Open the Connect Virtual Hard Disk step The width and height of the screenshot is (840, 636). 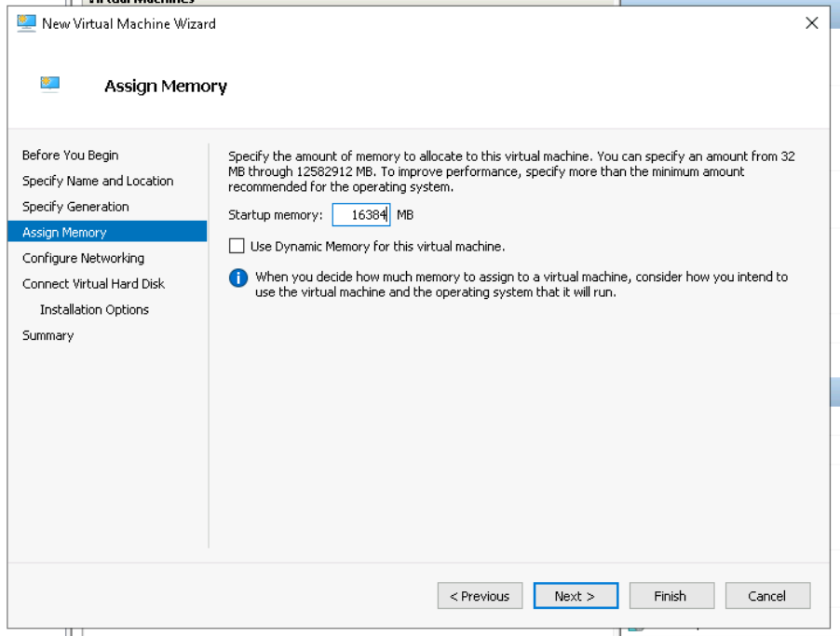[x=93, y=284]
